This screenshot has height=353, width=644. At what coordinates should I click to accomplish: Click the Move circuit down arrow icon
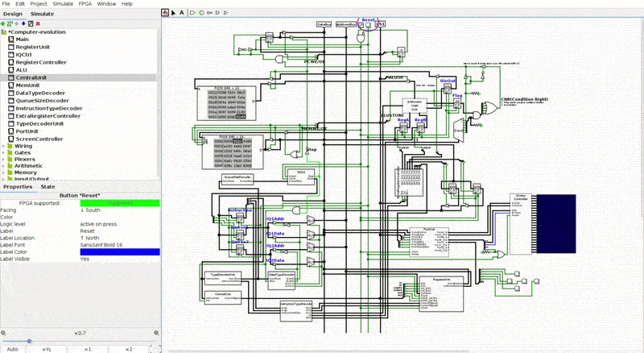[23, 23]
